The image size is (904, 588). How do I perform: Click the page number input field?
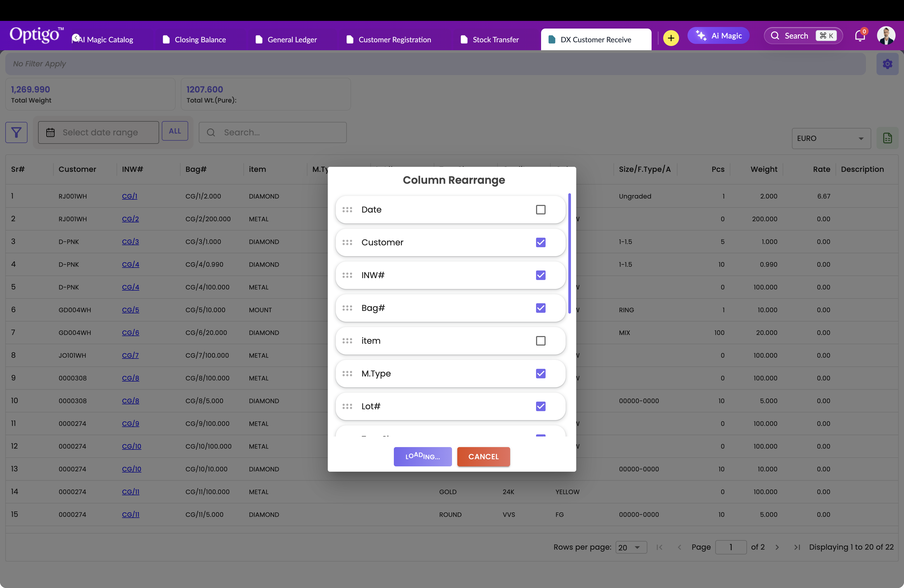coord(730,547)
